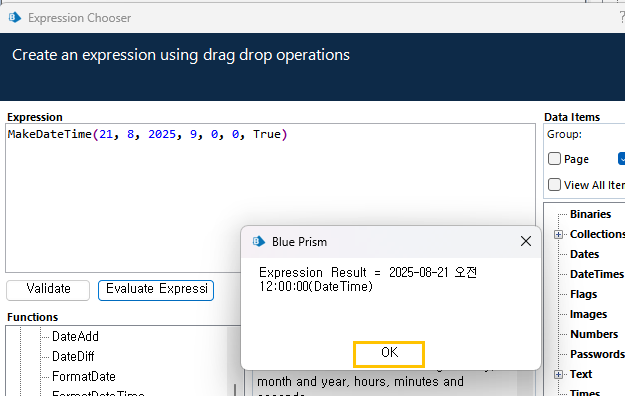Expand the Collections tree node

[x=558, y=234]
